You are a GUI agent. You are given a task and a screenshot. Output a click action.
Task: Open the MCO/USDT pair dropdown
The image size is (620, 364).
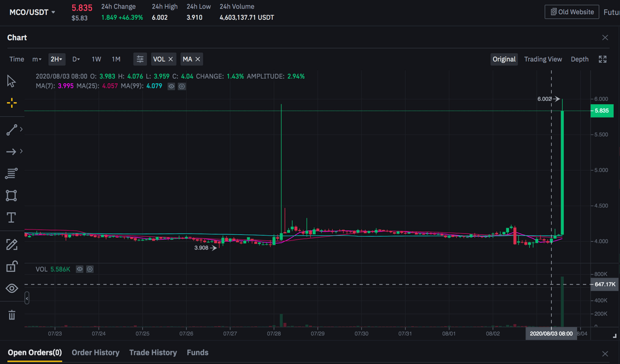pos(32,12)
